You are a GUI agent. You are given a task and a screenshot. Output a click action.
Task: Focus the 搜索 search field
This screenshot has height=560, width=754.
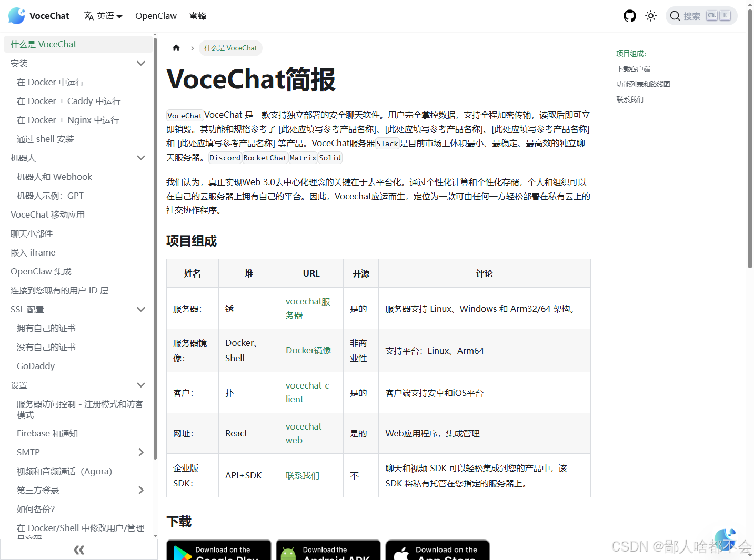701,16
